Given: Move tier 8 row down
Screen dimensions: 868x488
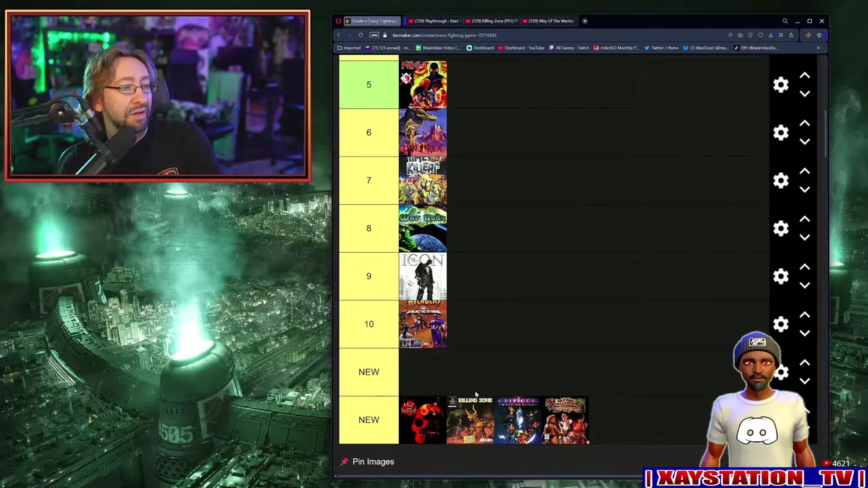Looking at the screenshot, I should 804,238.
